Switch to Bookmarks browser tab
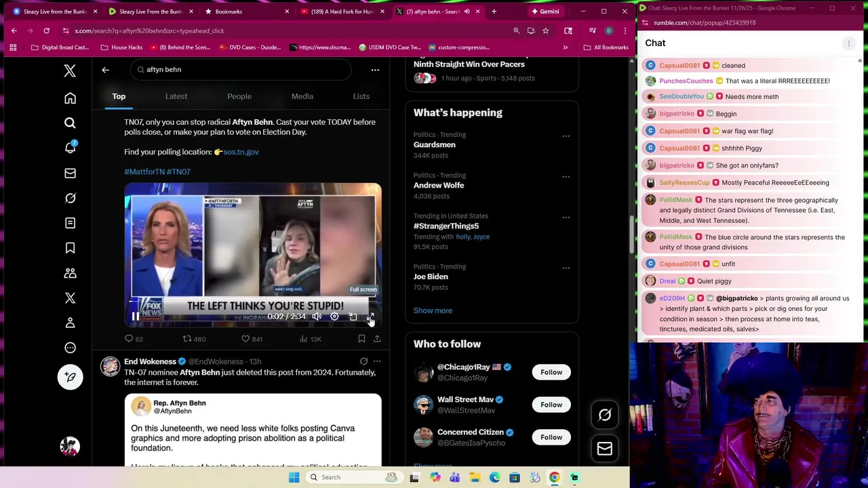The height and width of the screenshot is (488, 868). 248,12
